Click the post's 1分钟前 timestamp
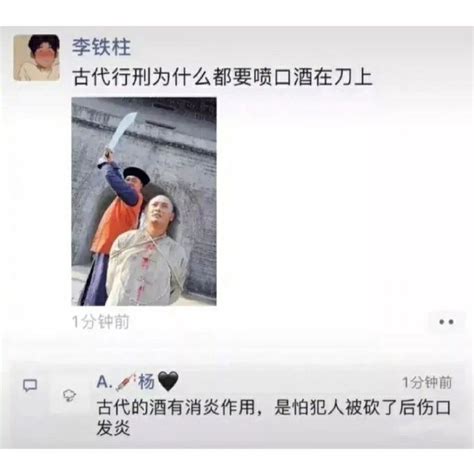 101,322
